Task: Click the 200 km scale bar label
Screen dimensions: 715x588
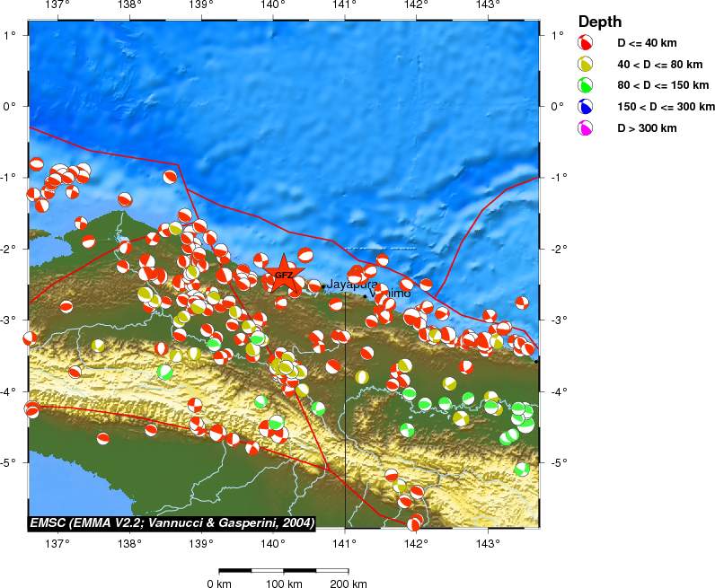Action: coord(347,584)
